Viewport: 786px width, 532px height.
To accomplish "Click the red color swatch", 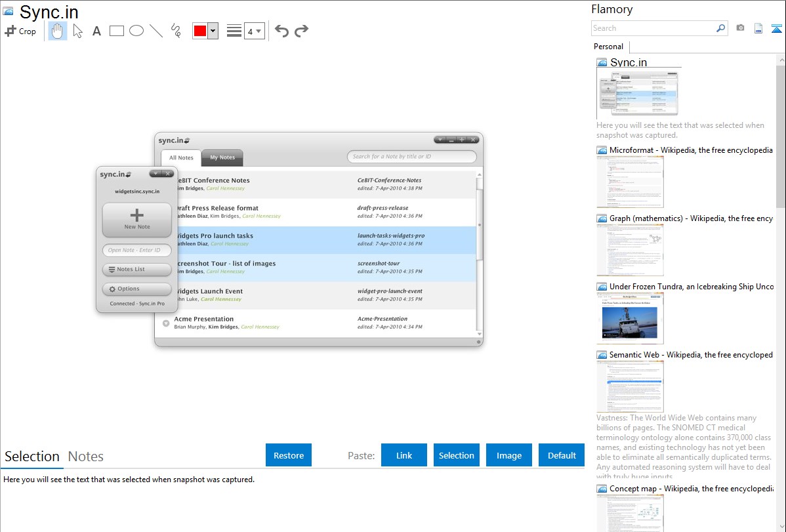I will click(x=200, y=31).
